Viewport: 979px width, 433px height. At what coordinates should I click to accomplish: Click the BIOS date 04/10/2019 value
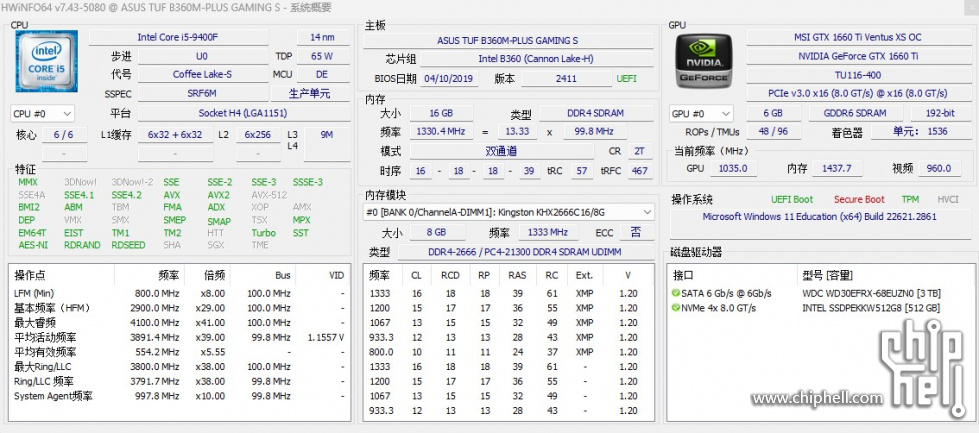450,79
